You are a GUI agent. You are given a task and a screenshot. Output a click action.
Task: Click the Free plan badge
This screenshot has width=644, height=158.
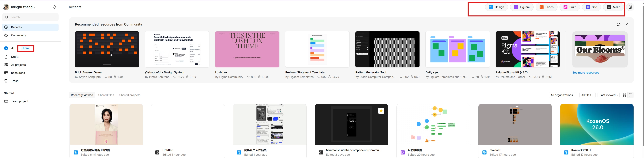(26, 48)
